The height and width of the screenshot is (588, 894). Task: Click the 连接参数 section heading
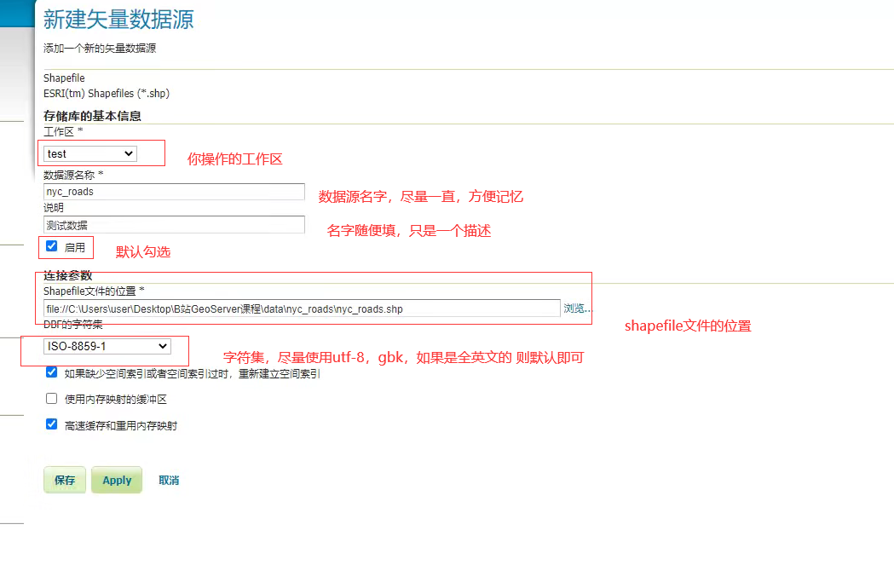(68, 276)
